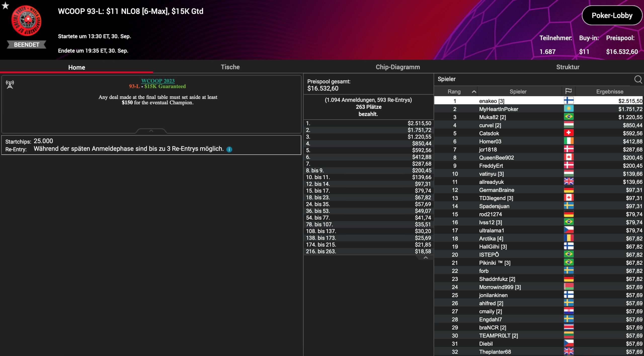
Task: Select player row forb
Action: coord(538,271)
